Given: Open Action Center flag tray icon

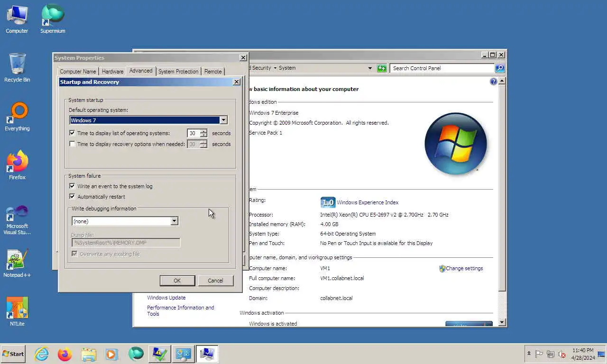Looking at the screenshot, I should click(539, 354).
